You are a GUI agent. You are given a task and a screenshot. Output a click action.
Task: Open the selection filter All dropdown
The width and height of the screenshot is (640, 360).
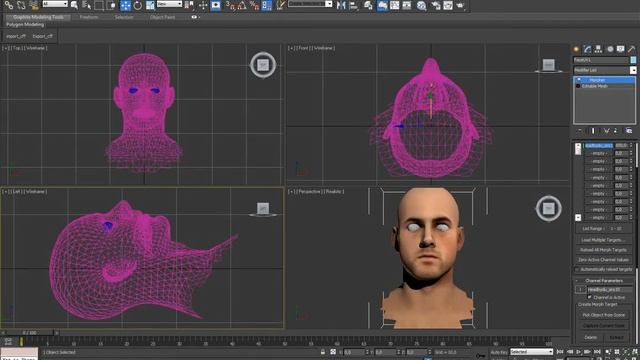[x=55, y=4]
